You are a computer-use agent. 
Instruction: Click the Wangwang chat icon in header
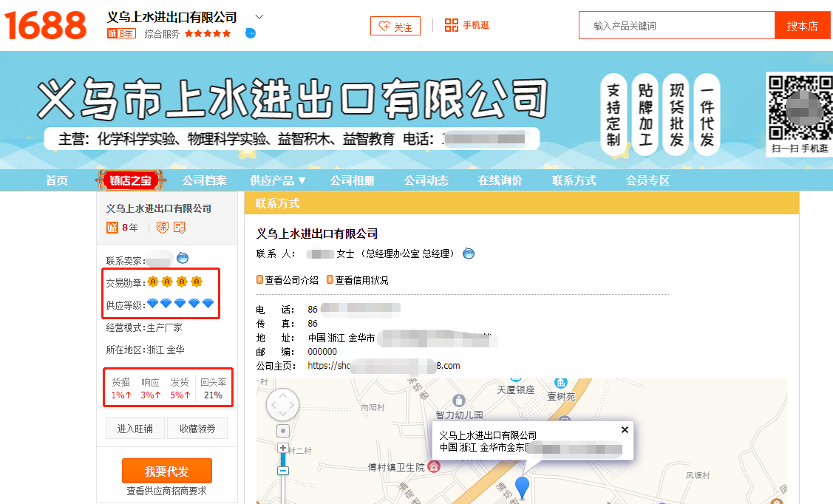[251, 33]
